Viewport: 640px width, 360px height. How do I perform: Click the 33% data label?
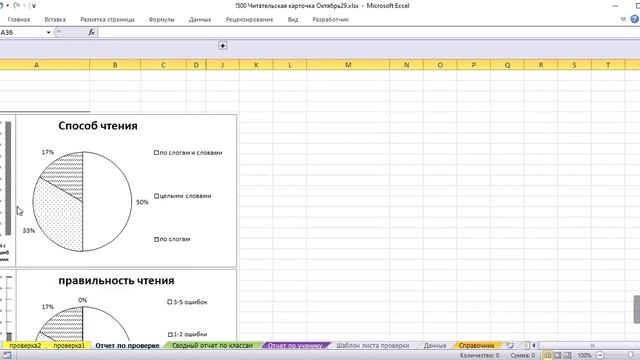pyautogui.click(x=29, y=231)
